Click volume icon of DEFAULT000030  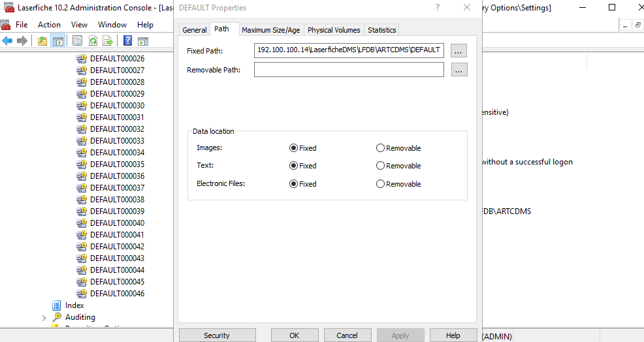[82, 106]
